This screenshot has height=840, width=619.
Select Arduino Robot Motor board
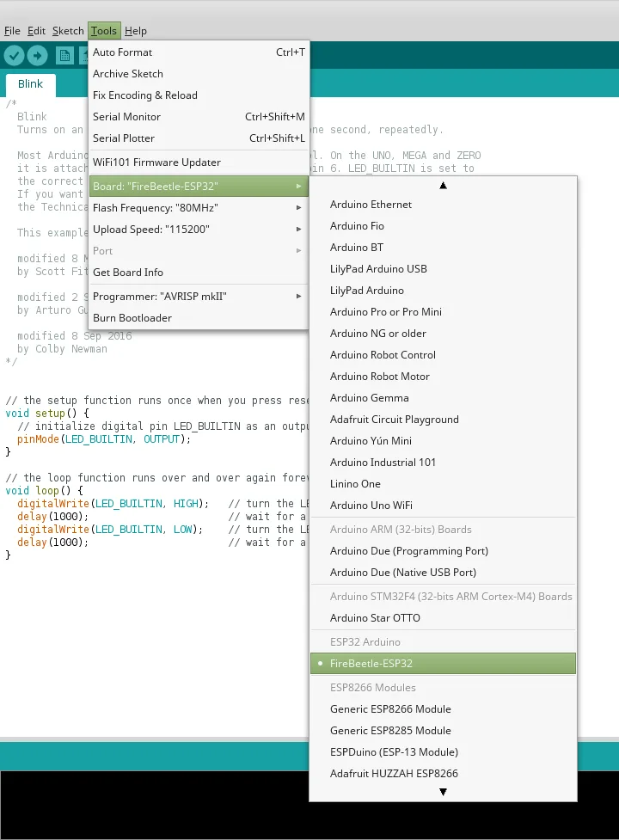click(x=443, y=376)
